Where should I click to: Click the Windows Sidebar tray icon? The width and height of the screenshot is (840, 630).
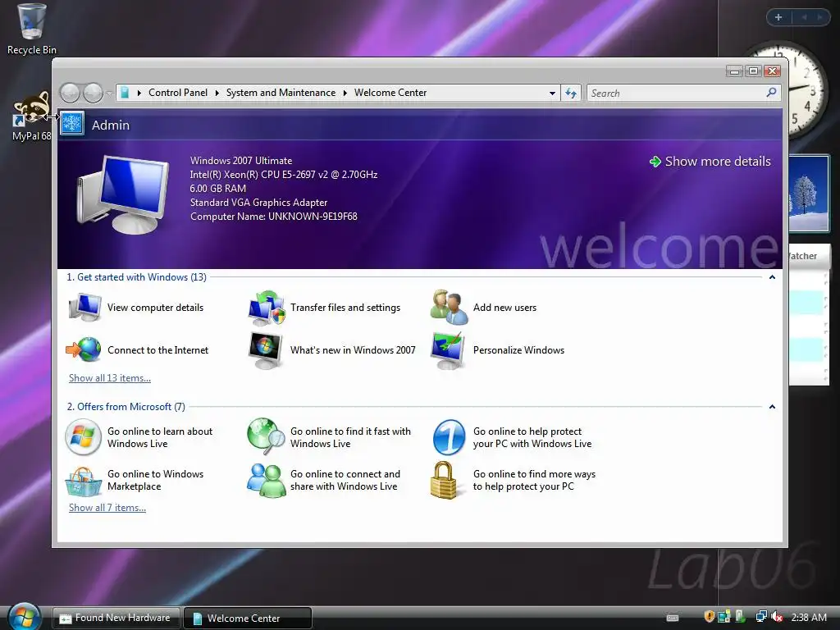(724, 617)
